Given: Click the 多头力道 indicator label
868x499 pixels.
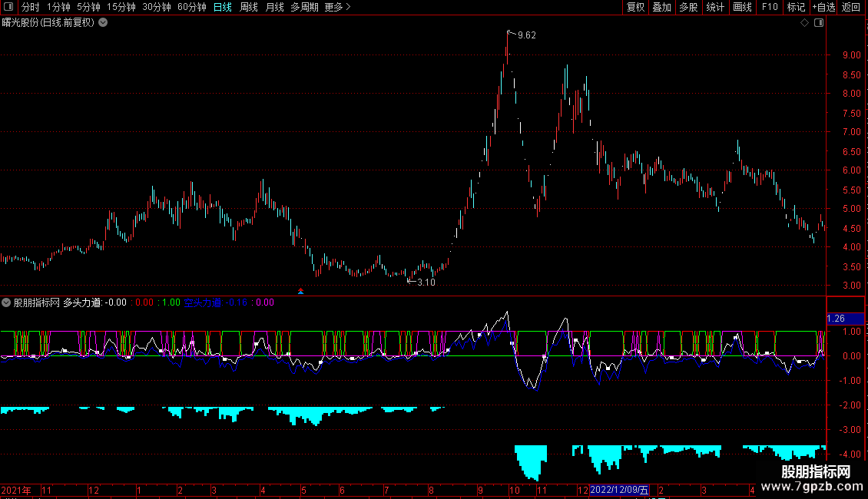Looking at the screenshot, I should click(x=82, y=302).
